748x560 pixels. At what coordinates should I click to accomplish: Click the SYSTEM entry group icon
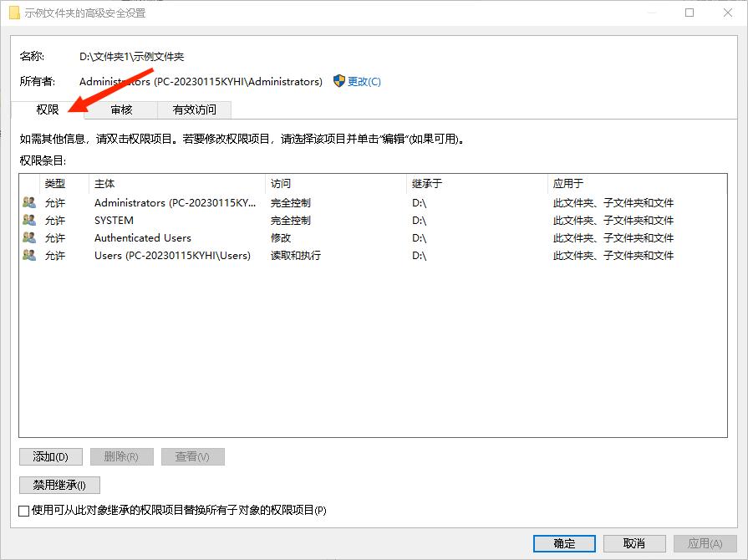click(28, 220)
